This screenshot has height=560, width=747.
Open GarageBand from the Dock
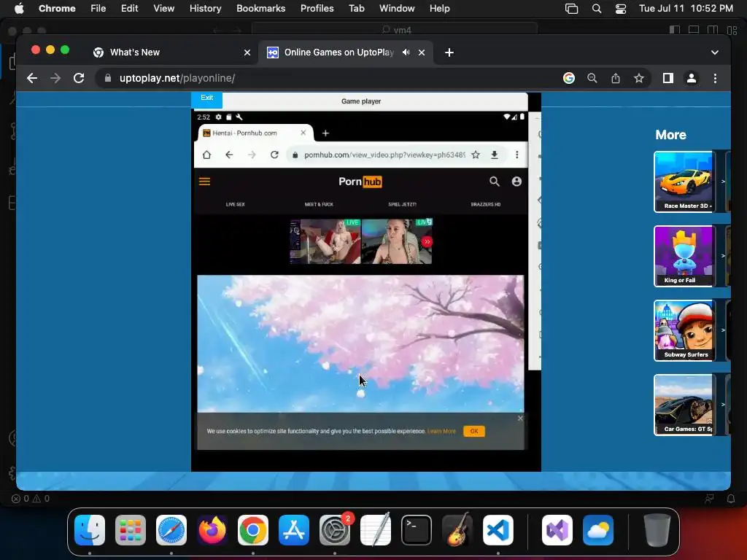point(457,529)
